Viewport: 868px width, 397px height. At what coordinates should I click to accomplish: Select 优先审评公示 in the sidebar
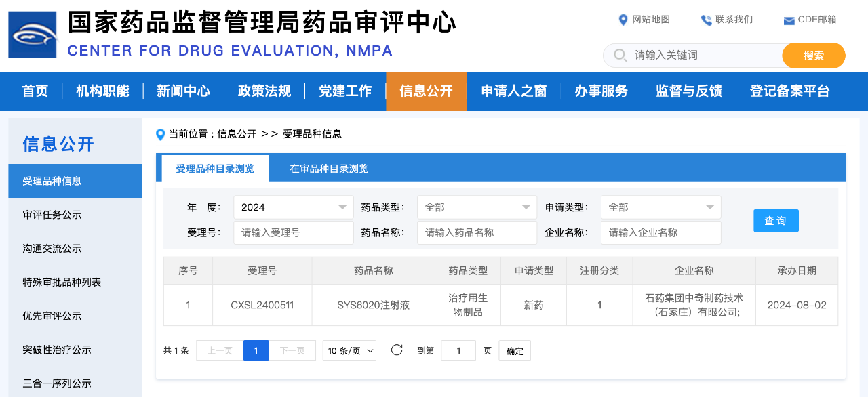pos(52,316)
